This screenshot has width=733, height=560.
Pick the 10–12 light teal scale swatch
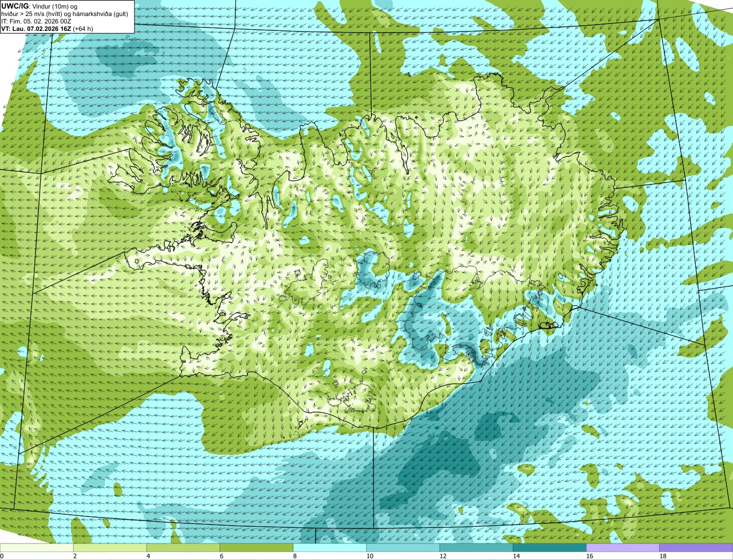click(x=404, y=548)
